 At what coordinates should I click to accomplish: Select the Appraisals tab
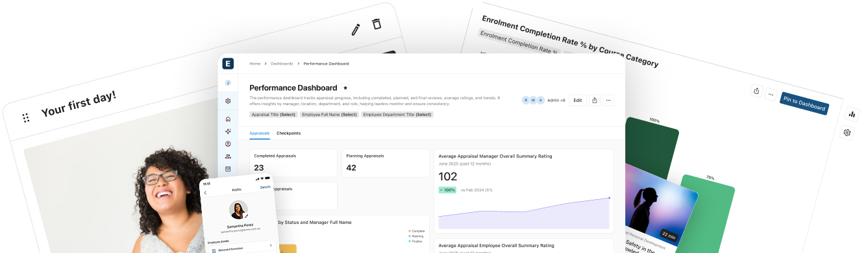coord(260,133)
